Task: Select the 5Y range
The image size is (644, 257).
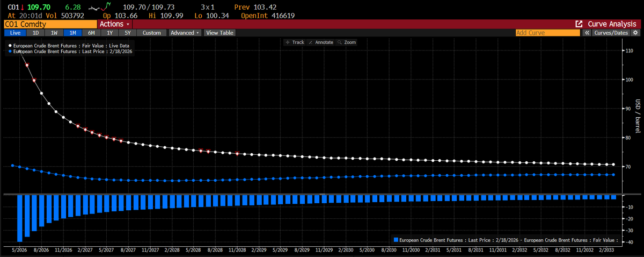Action: pyautogui.click(x=128, y=33)
